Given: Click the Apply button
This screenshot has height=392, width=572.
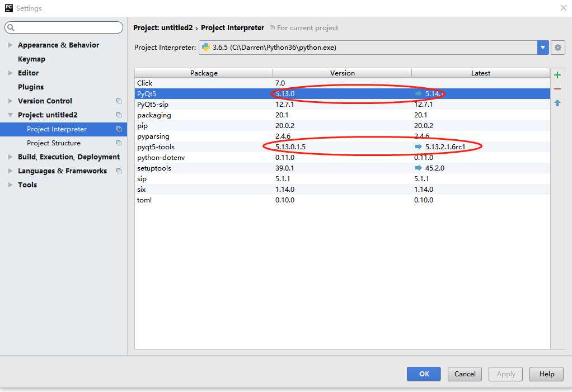Looking at the screenshot, I should pyautogui.click(x=505, y=374).
